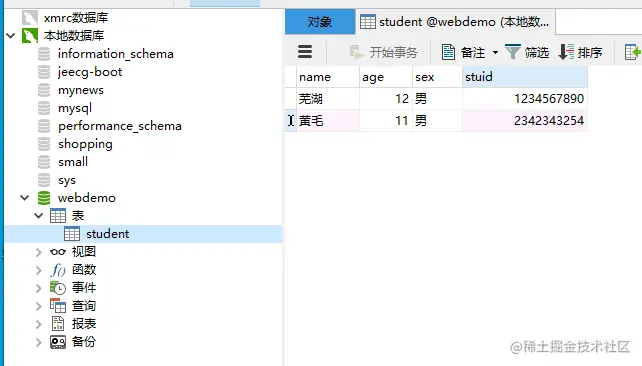642x366 pixels.
Task: Collapse the webdemo database node
Action: point(25,198)
